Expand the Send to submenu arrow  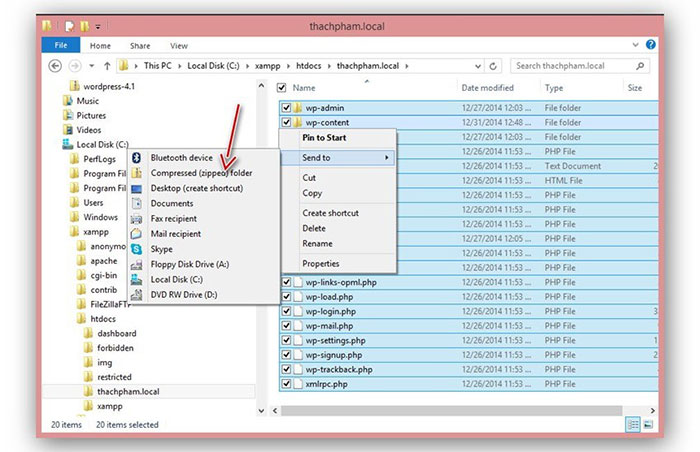tap(387, 158)
